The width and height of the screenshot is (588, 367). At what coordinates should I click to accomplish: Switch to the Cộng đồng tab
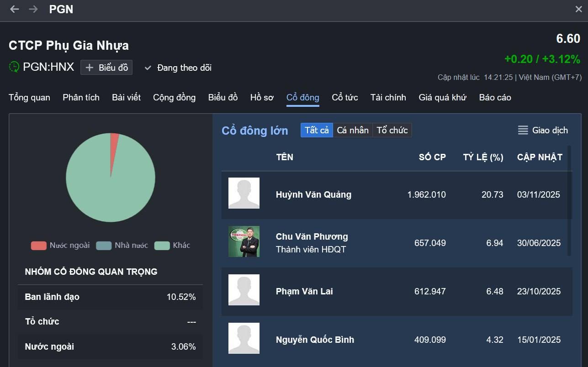tap(174, 97)
